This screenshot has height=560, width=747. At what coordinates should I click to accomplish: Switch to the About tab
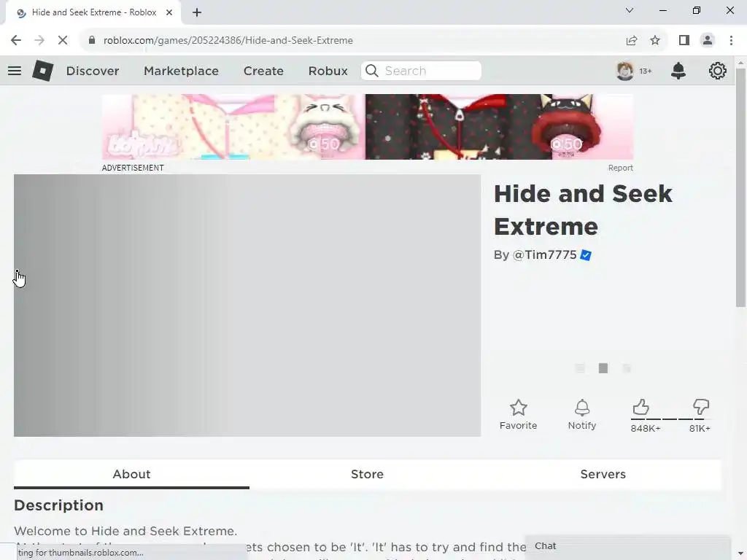(131, 474)
